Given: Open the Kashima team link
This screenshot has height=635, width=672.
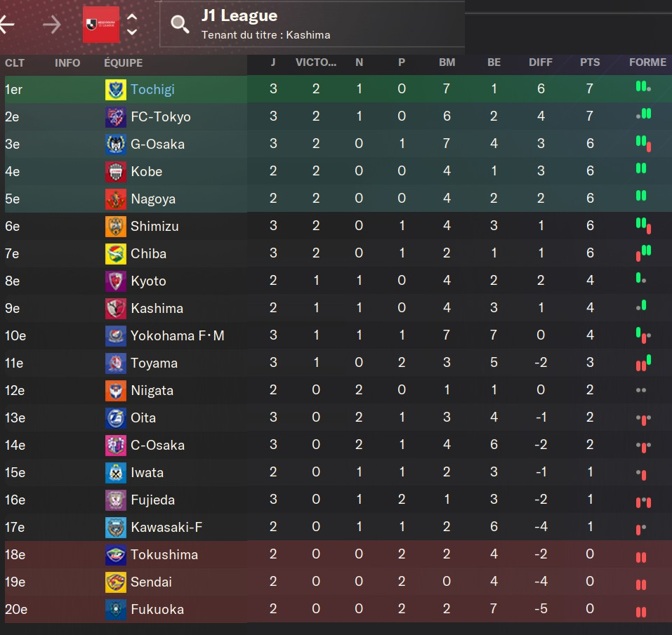Looking at the screenshot, I should point(157,309).
